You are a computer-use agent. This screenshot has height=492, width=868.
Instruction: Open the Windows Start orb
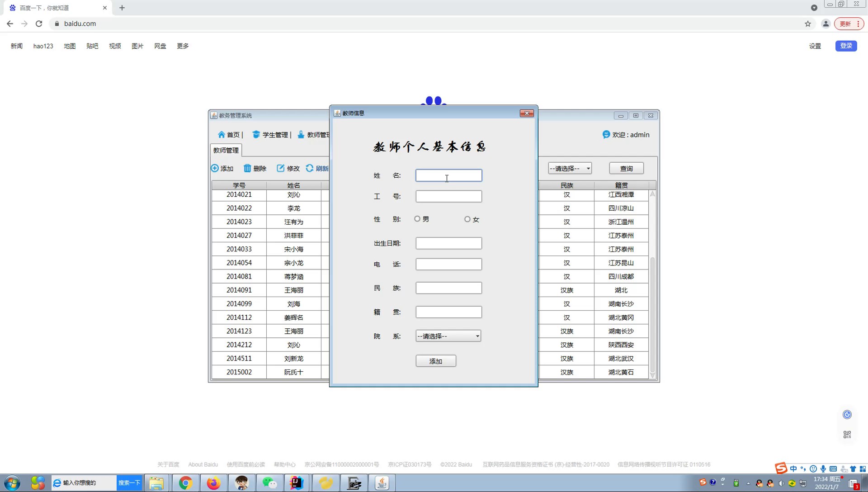[12, 483]
